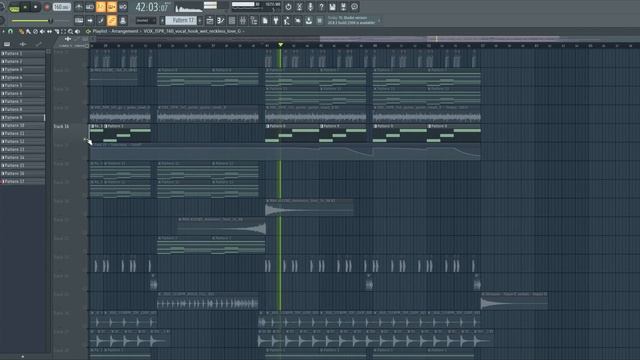This screenshot has width=640, height=360.
Task: Select Pattern 12 in the picker list
Action: (22, 142)
